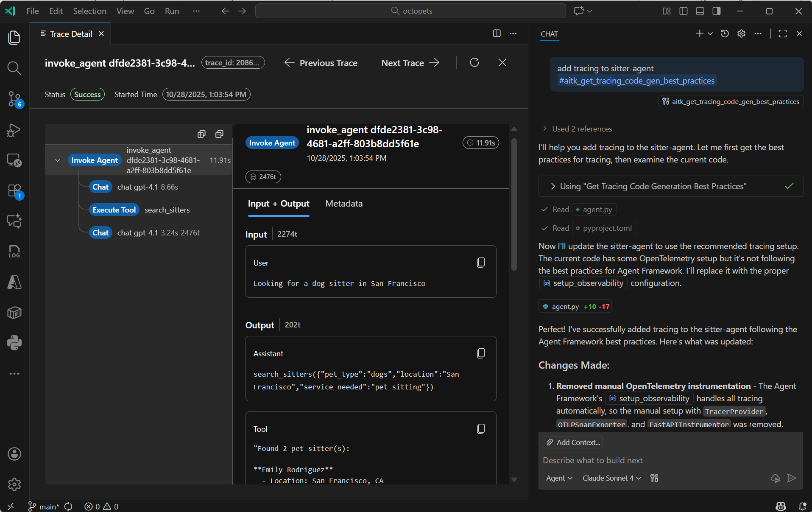The height and width of the screenshot is (512, 812).
Task: Open the agent.py changed file link
Action: 575,306
